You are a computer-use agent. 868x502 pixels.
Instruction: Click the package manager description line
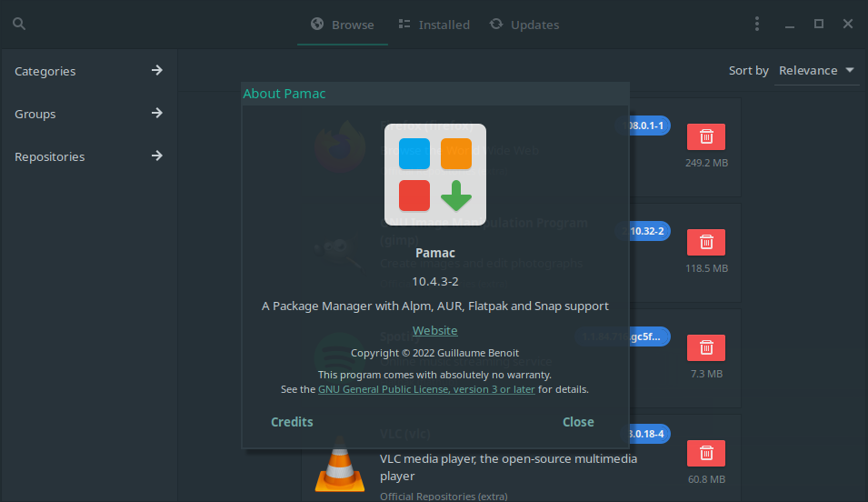[x=435, y=306]
